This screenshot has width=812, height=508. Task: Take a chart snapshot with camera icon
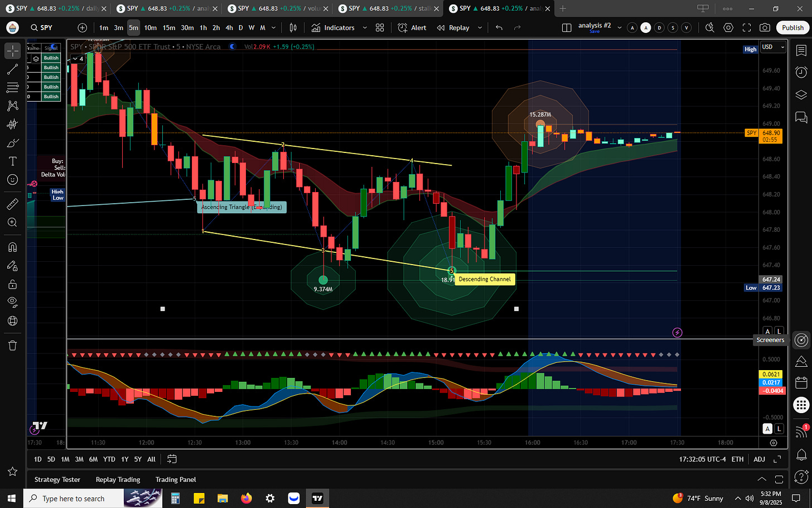[765, 28]
